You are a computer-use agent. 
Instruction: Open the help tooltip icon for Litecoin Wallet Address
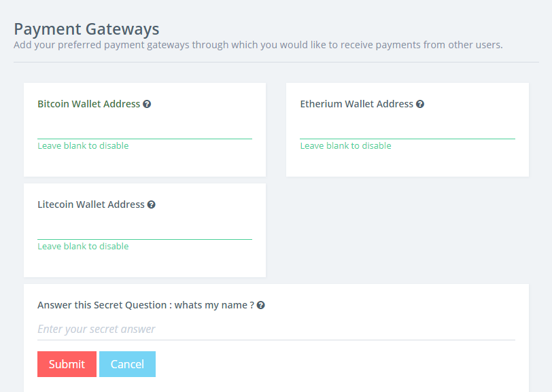coord(152,204)
